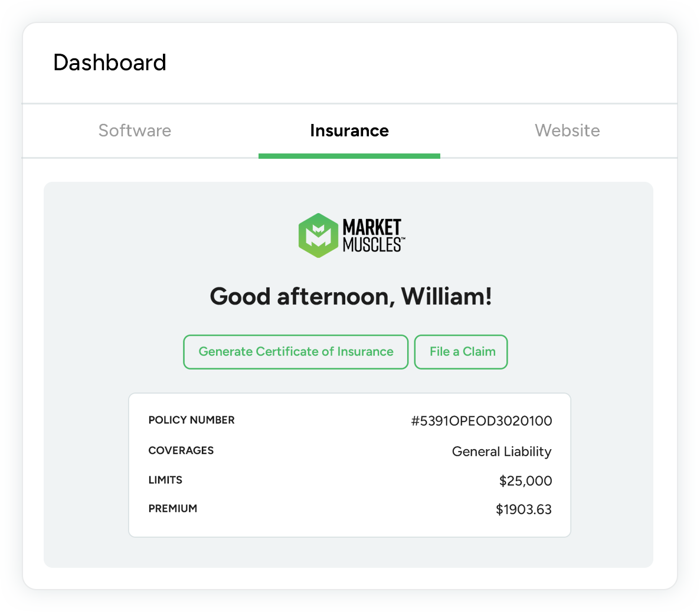
Task: Click the Market Muscles wordmark text
Action: pyautogui.click(x=373, y=235)
